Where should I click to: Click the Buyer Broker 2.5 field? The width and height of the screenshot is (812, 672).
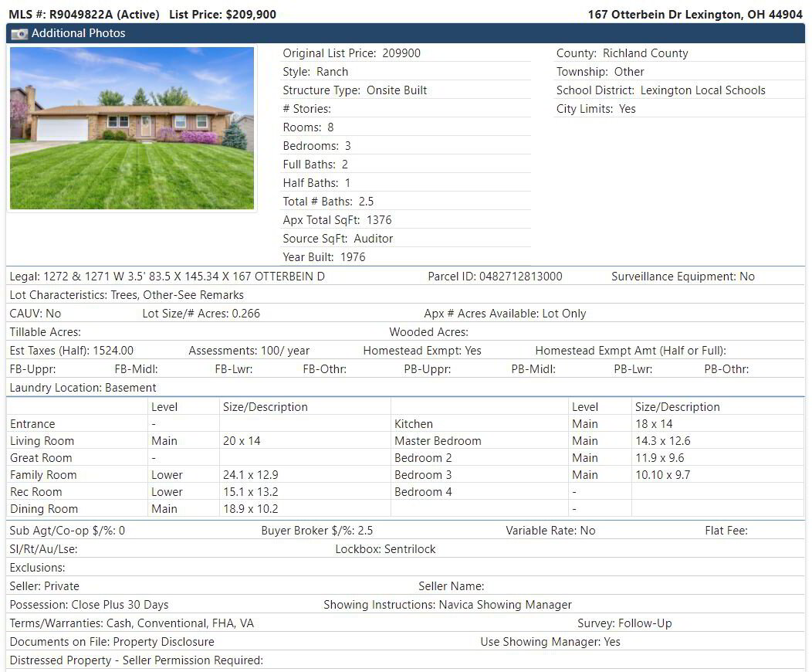316,531
